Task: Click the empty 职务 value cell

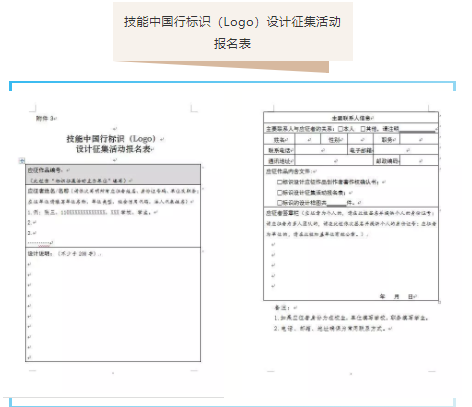Action: pos(419,140)
